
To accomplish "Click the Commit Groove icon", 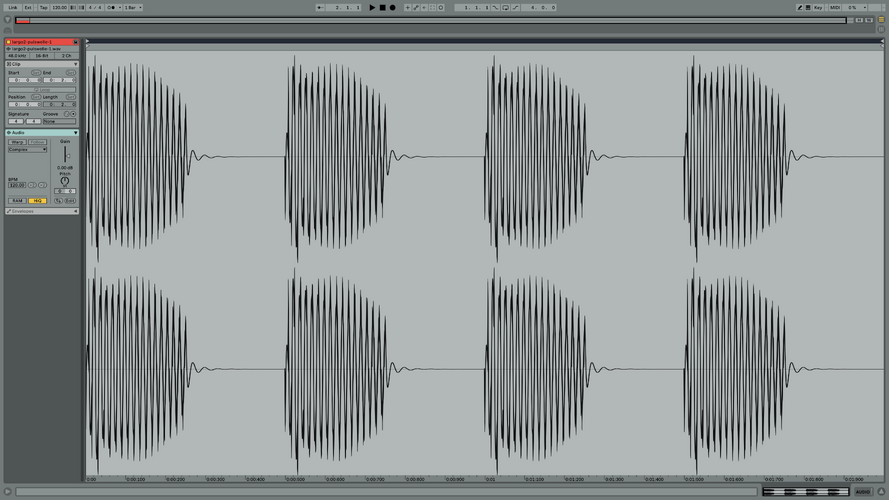I will tap(73, 114).
